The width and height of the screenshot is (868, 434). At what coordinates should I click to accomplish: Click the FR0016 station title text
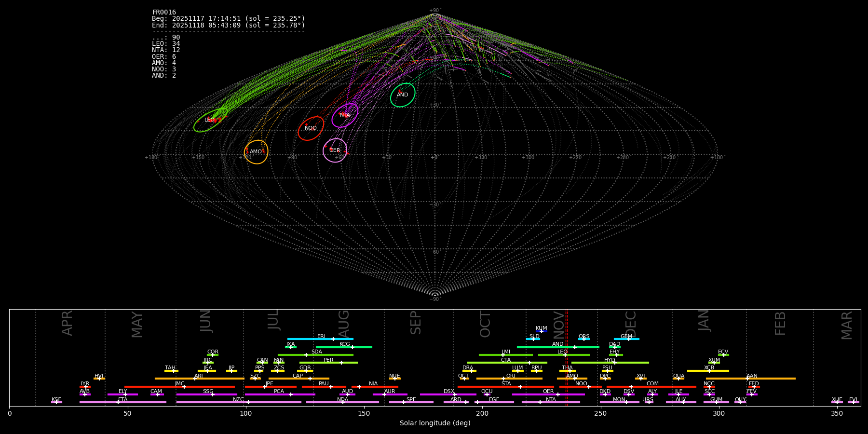164,13
